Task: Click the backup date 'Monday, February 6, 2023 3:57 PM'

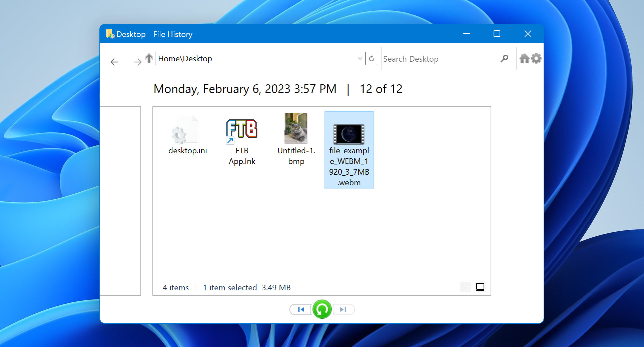Action: point(245,89)
